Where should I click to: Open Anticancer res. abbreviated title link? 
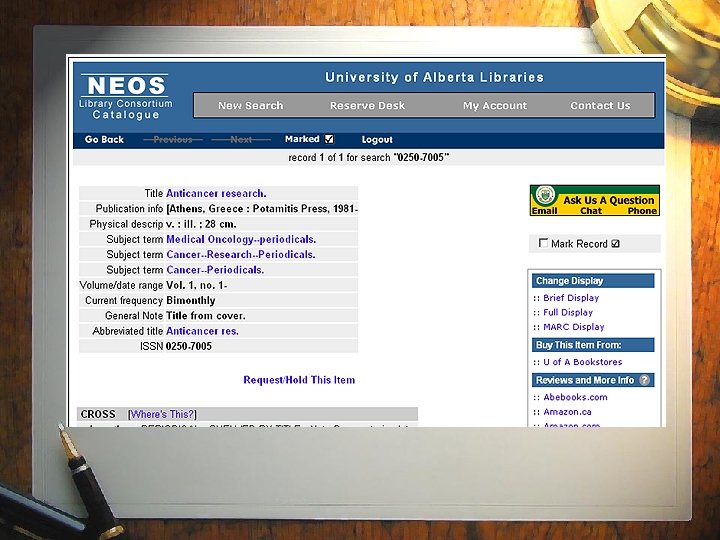[x=202, y=331]
